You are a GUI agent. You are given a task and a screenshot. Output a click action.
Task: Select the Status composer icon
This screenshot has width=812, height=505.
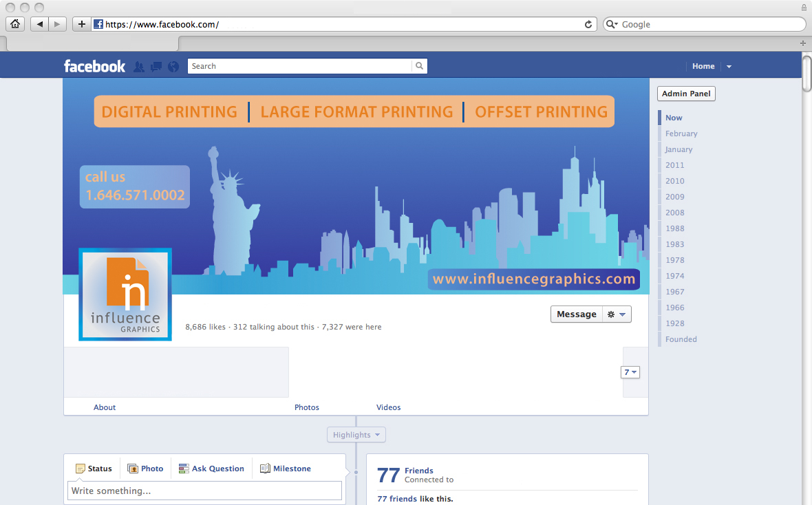coord(81,468)
